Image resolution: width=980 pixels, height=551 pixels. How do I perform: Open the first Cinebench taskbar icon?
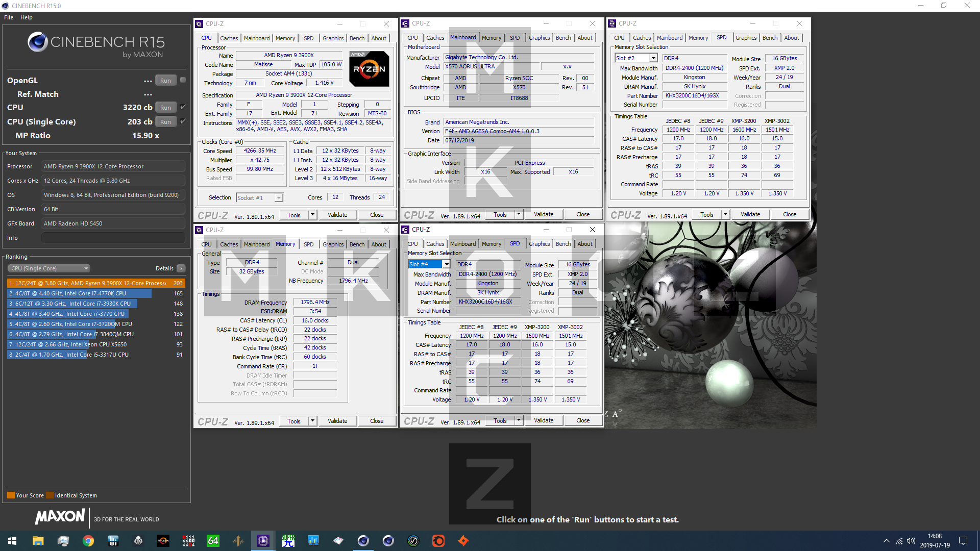coord(363,541)
